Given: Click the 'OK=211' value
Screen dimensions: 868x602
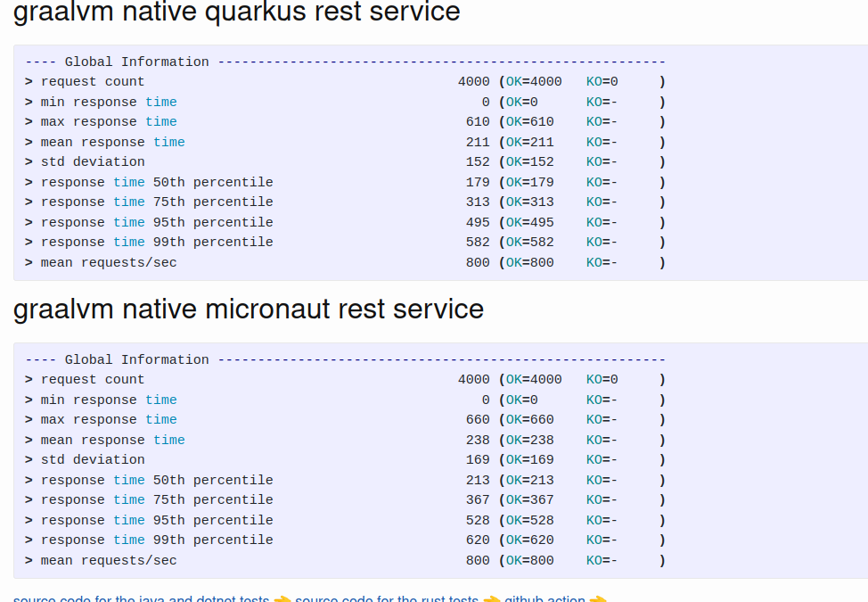Looking at the screenshot, I should (x=529, y=143).
